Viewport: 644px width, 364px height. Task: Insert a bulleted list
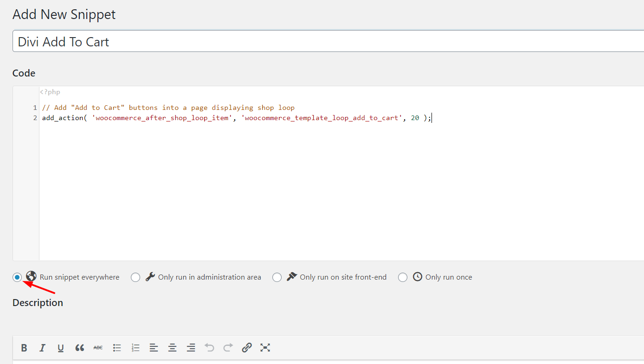point(117,347)
